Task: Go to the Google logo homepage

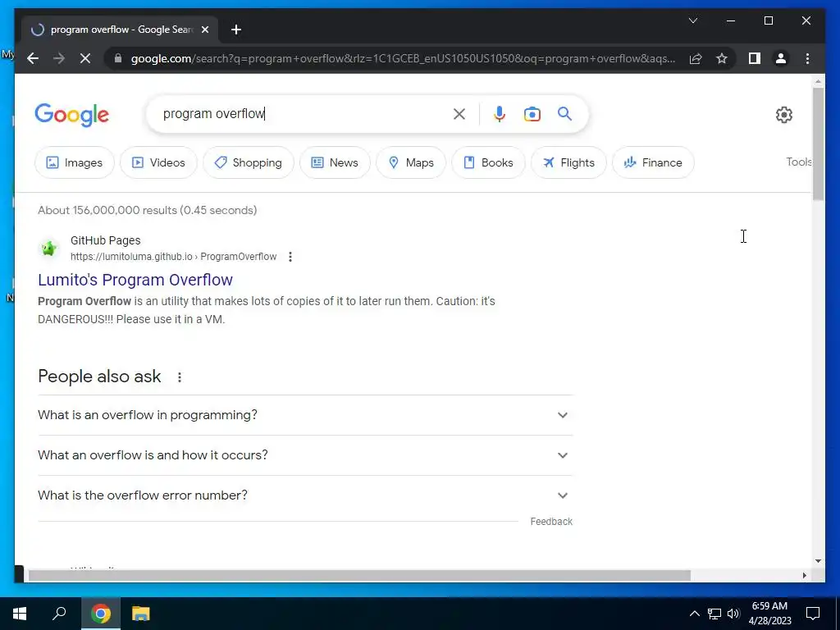Action: point(72,115)
